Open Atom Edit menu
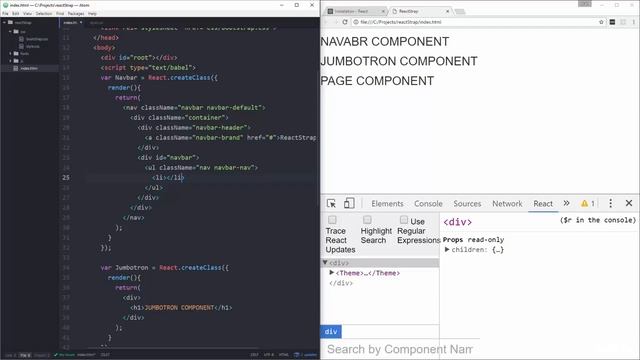Image resolution: width=640 pixels, height=360 pixels. (x=16, y=13)
